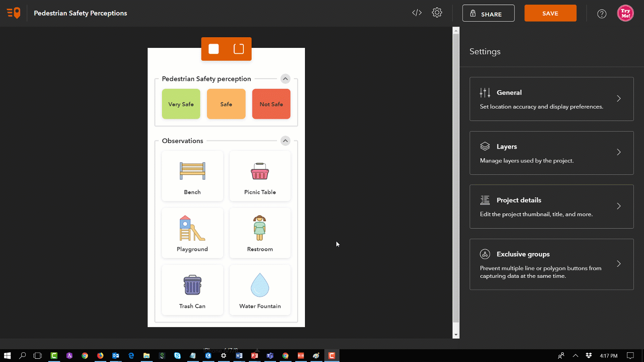
Task: Open the People icon in the taskbar
Action: 561,356
